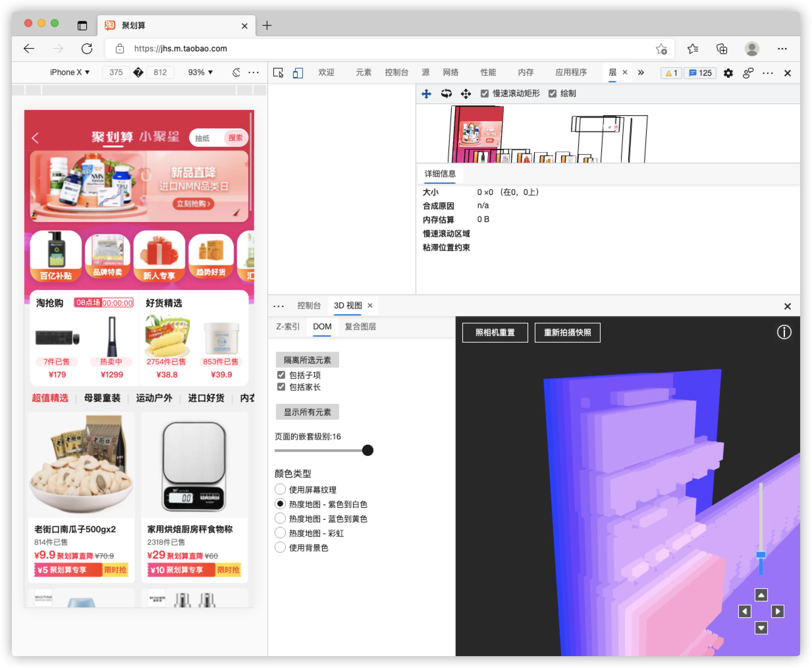The image size is (812, 668).
Task: Open the warnings count badge showing 1
Action: point(672,73)
